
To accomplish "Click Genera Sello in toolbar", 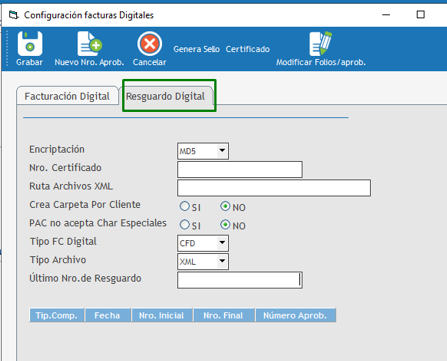I will (x=196, y=49).
